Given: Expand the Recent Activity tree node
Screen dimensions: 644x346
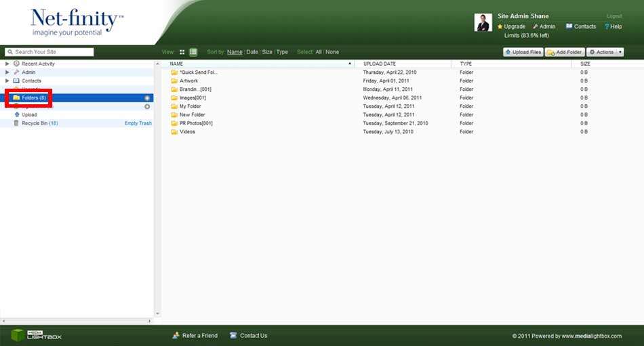Looking at the screenshot, I should 7,64.
